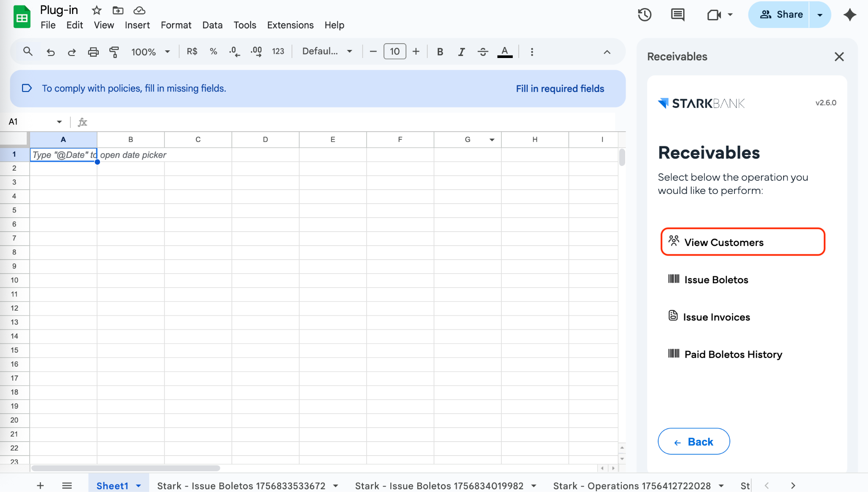The height and width of the screenshot is (492, 868).
Task: Select Issue Invoices in Receivables panel
Action: [716, 317]
